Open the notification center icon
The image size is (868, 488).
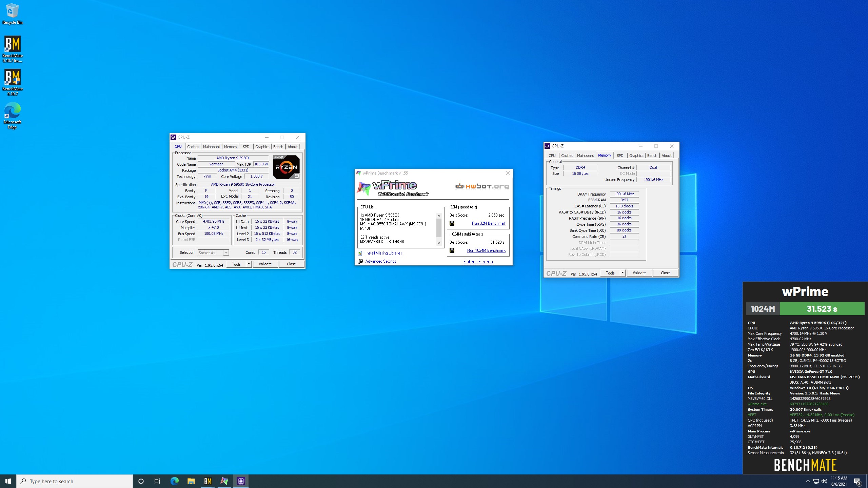click(858, 481)
